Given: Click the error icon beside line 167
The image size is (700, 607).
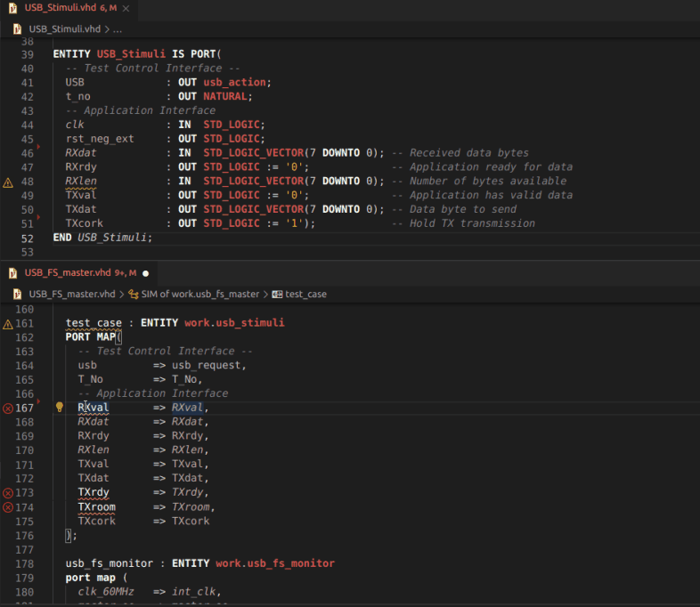Looking at the screenshot, I should click(8, 409).
